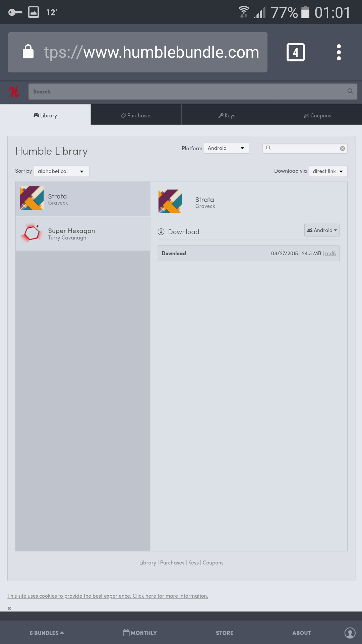Open the Sort by alphabetical dropdown

[x=61, y=171]
